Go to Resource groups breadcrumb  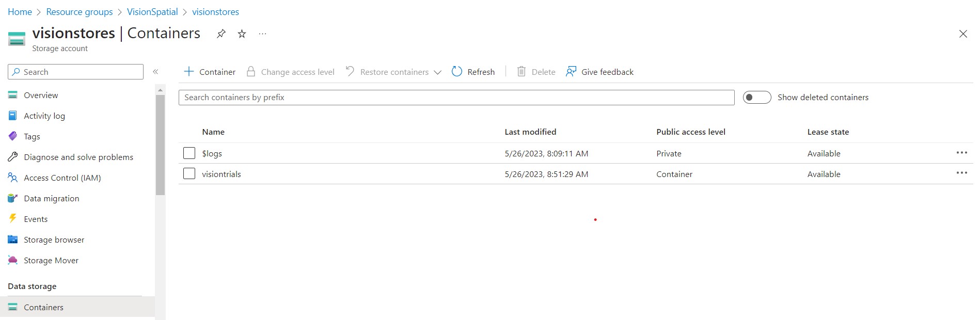[x=80, y=12]
